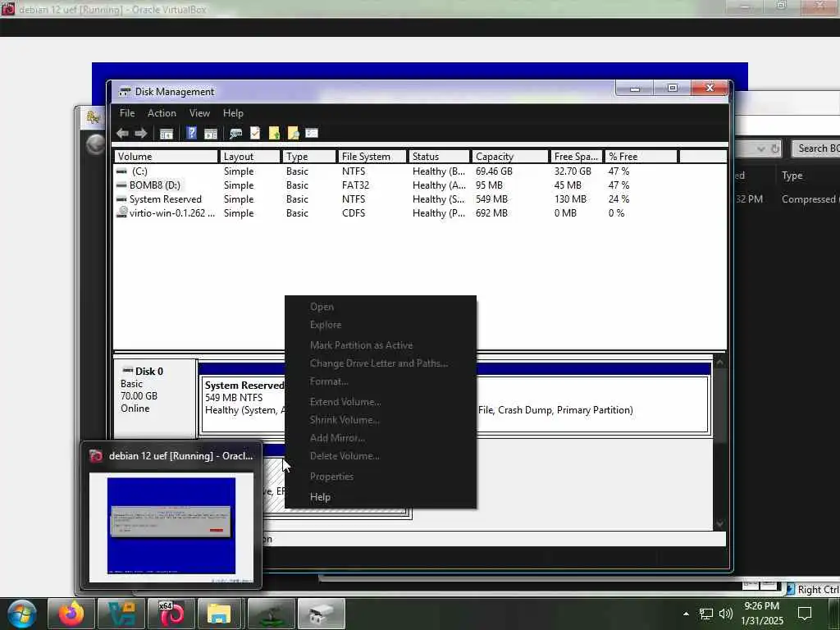Sort by the Free Space column header
Viewport: 840px width, 630px height.
click(577, 157)
